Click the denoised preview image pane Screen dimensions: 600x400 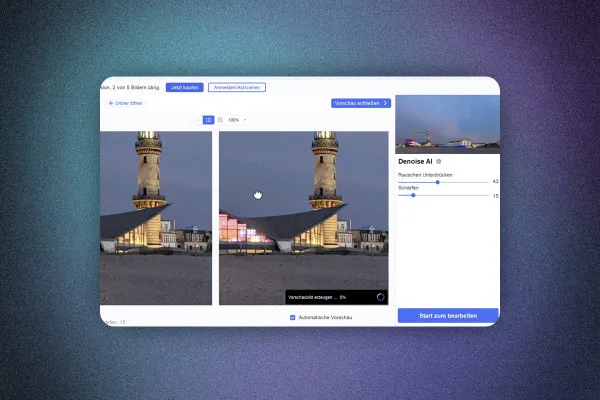[x=304, y=218]
